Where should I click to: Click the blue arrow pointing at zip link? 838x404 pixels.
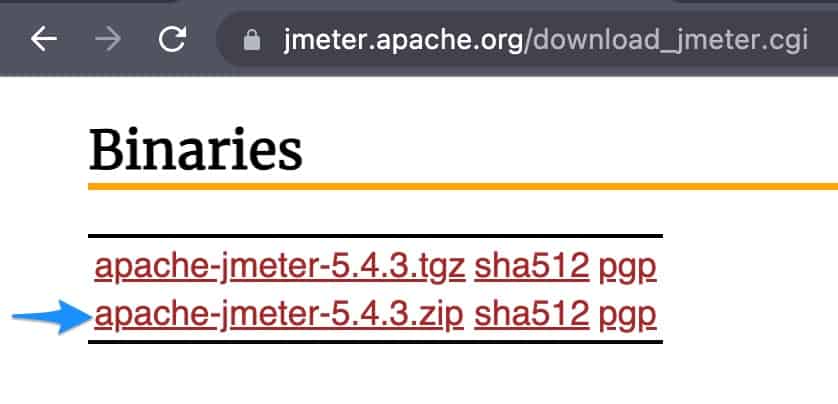[48, 317]
